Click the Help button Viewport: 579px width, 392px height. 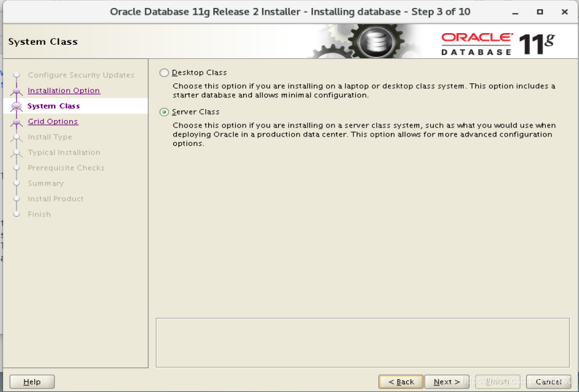pyautogui.click(x=32, y=382)
